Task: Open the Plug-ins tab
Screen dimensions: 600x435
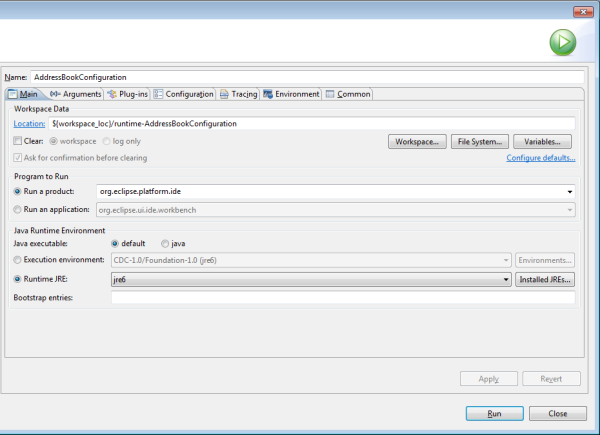Action: (x=129, y=94)
